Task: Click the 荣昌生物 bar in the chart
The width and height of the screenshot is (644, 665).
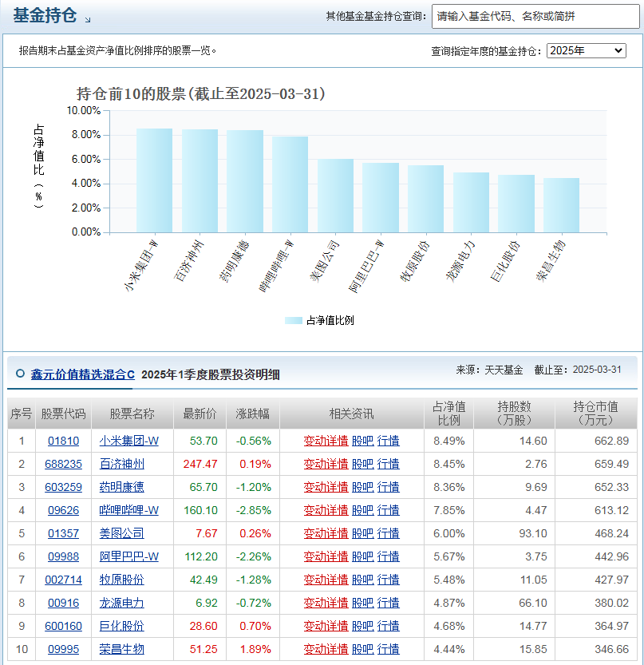Action: click(x=561, y=205)
